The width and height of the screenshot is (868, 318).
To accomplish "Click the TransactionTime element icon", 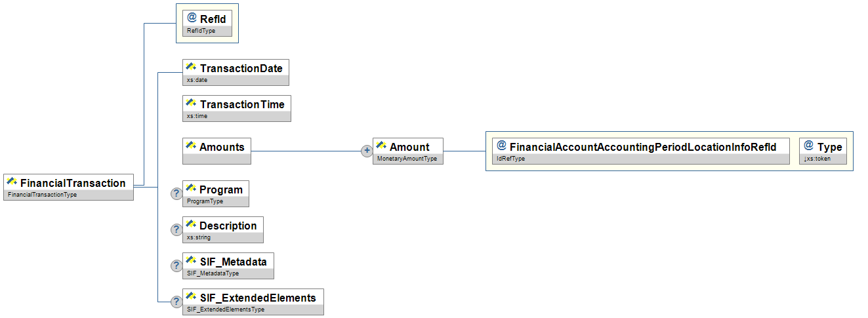I will tap(192, 104).
